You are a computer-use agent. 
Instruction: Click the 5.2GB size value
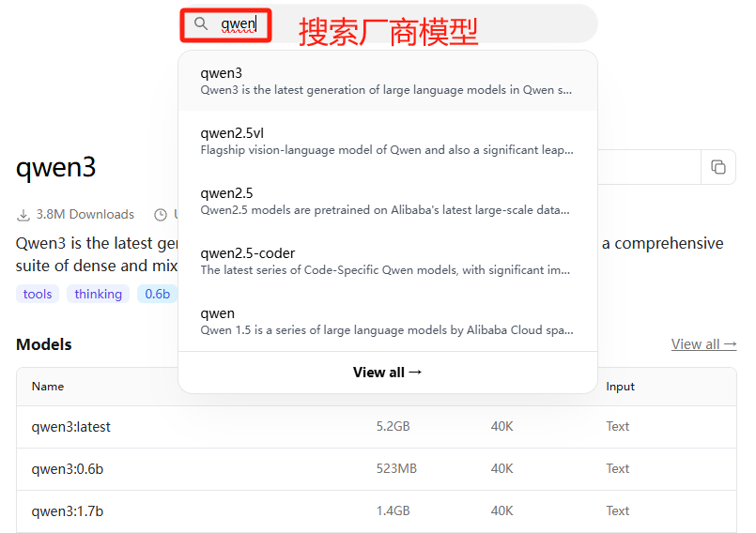tap(393, 427)
